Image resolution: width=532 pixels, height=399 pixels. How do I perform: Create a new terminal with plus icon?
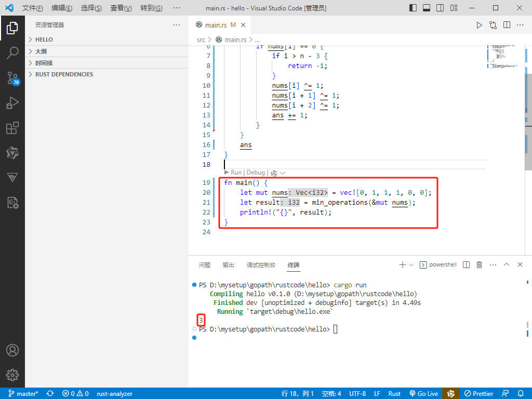coord(403,264)
